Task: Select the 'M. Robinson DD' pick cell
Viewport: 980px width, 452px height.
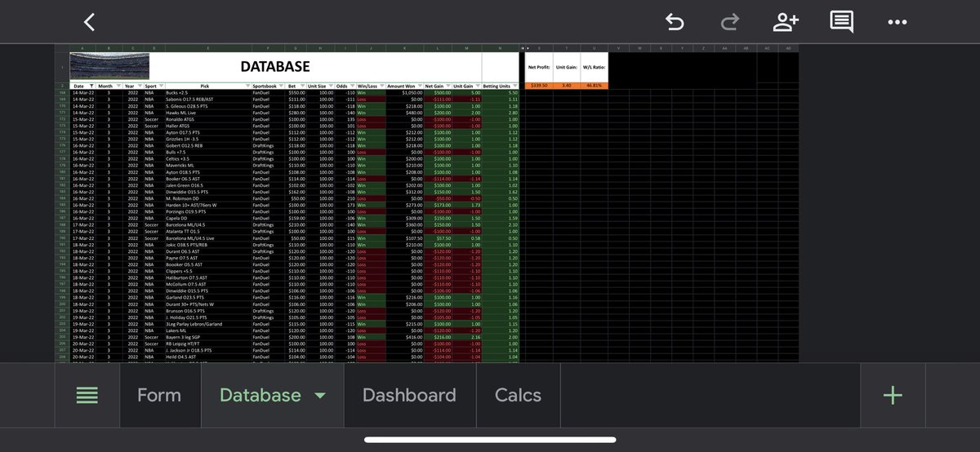Action: tap(208, 198)
